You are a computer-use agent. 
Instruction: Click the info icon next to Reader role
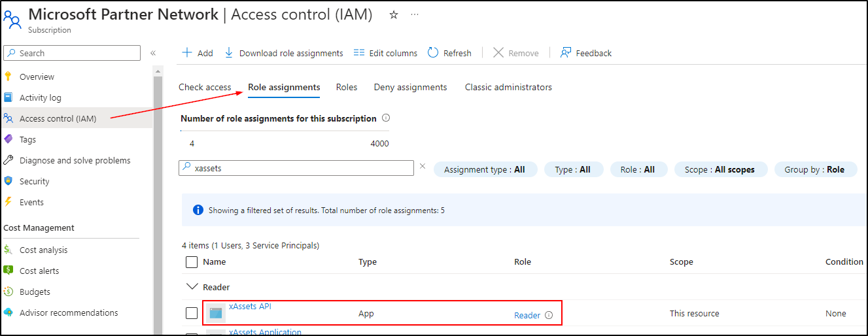pos(549,315)
